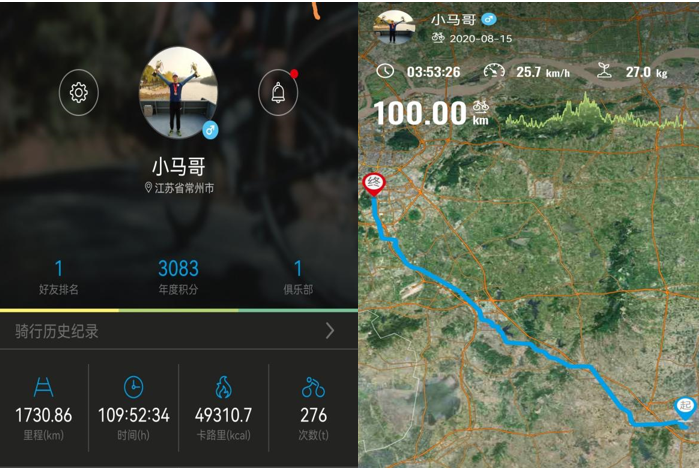Tap the large profile avatar photo
The height and width of the screenshot is (468, 699).
point(178,93)
